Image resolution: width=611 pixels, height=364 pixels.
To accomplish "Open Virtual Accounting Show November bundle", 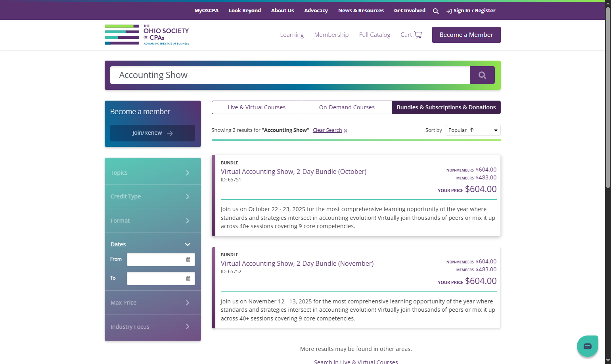I will click(297, 263).
